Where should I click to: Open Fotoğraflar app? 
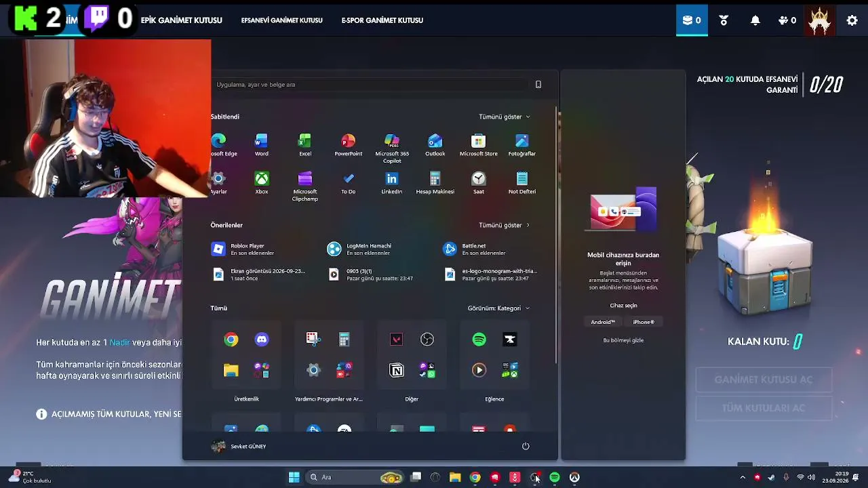click(522, 144)
